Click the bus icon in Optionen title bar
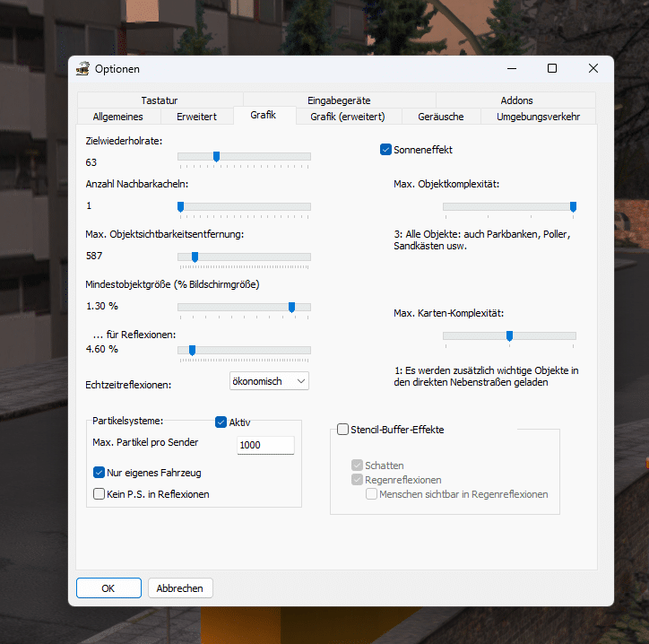This screenshot has width=649, height=644. (83, 69)
